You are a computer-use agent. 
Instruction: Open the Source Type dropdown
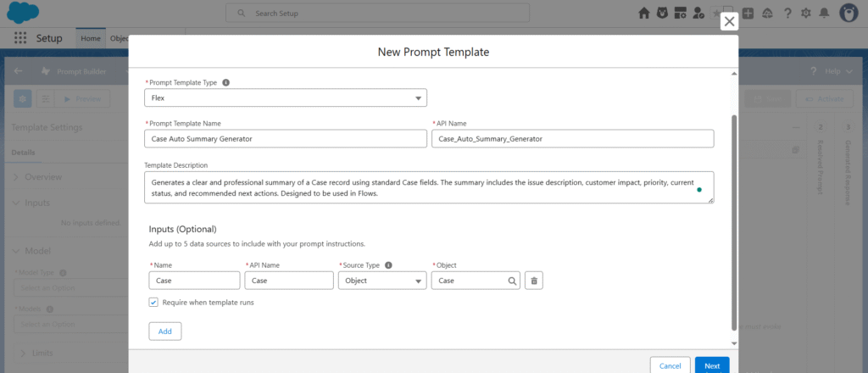tap(381, 281)
